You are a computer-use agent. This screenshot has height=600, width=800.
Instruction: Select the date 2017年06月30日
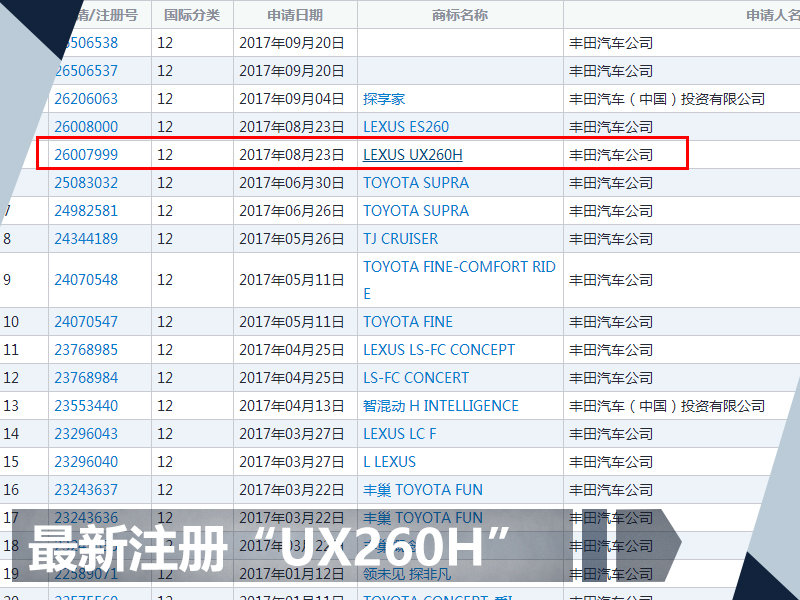(292, 183)
